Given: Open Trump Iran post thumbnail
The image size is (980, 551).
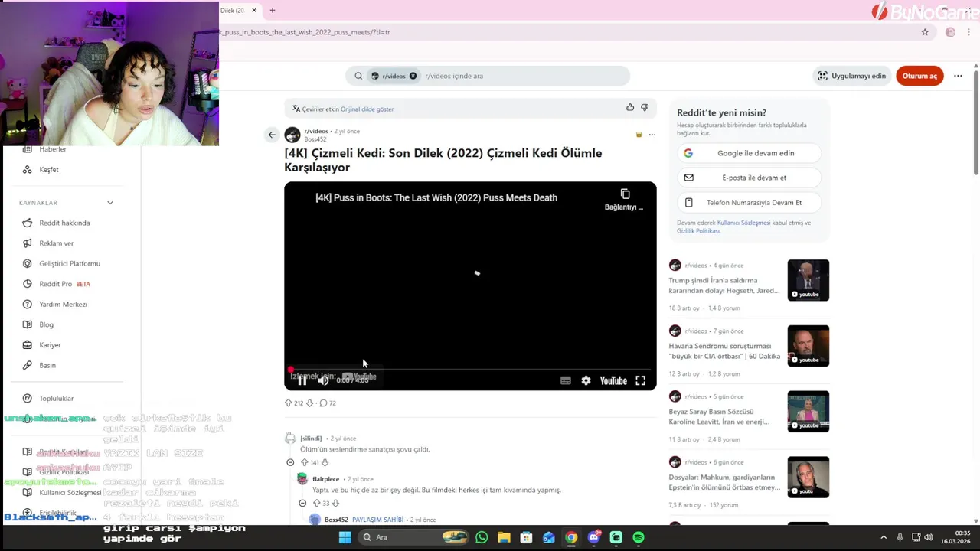Looking at the screenshot, I should pyautogui.click(x=808, y=280).
